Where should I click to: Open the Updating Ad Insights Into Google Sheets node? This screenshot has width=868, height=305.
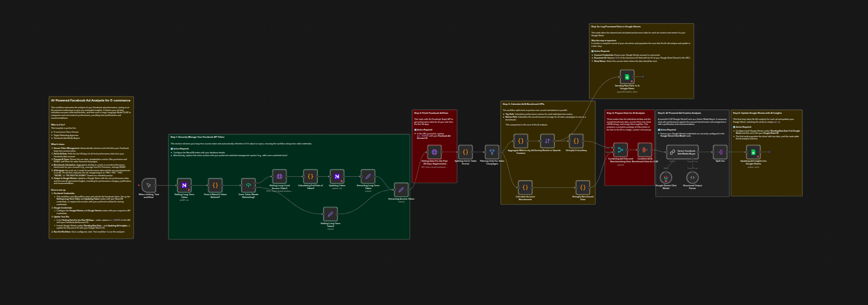[x=753, y=152]
